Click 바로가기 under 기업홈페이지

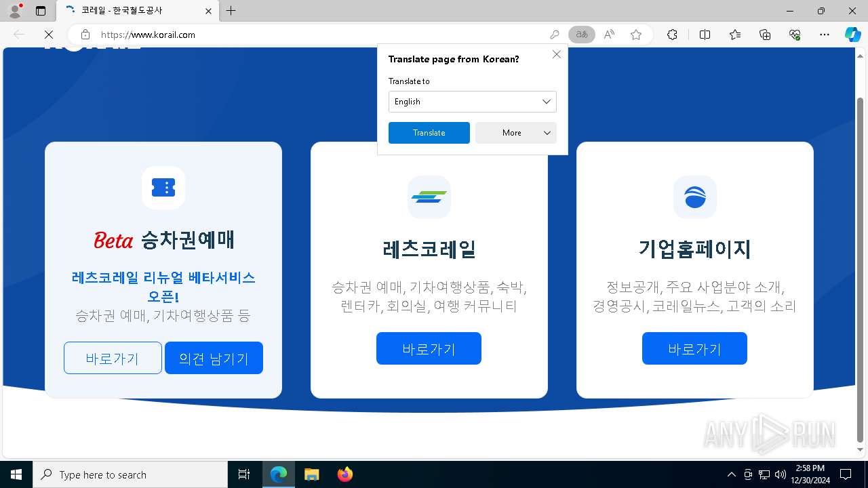pyautogui.click(x=695, y=348)
